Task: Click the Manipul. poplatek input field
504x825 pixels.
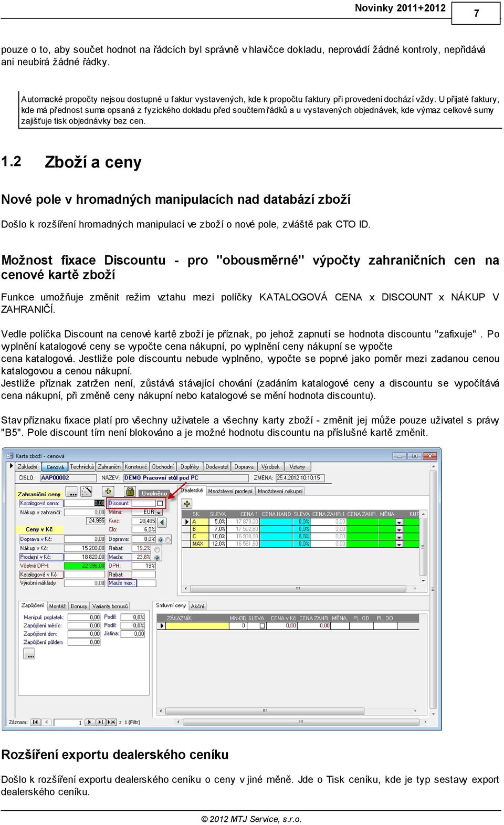Action: [84, 617]
